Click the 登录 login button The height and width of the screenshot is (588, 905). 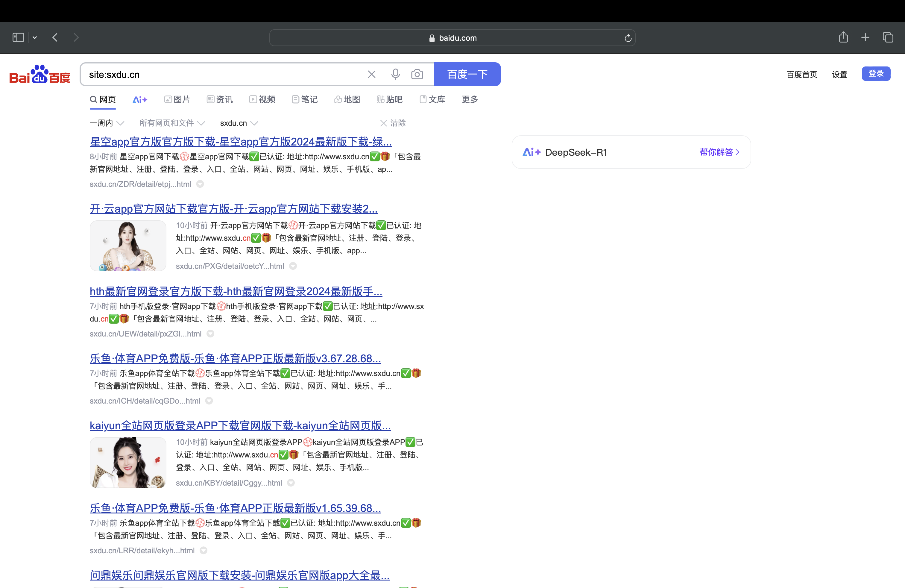click(876, 74)
